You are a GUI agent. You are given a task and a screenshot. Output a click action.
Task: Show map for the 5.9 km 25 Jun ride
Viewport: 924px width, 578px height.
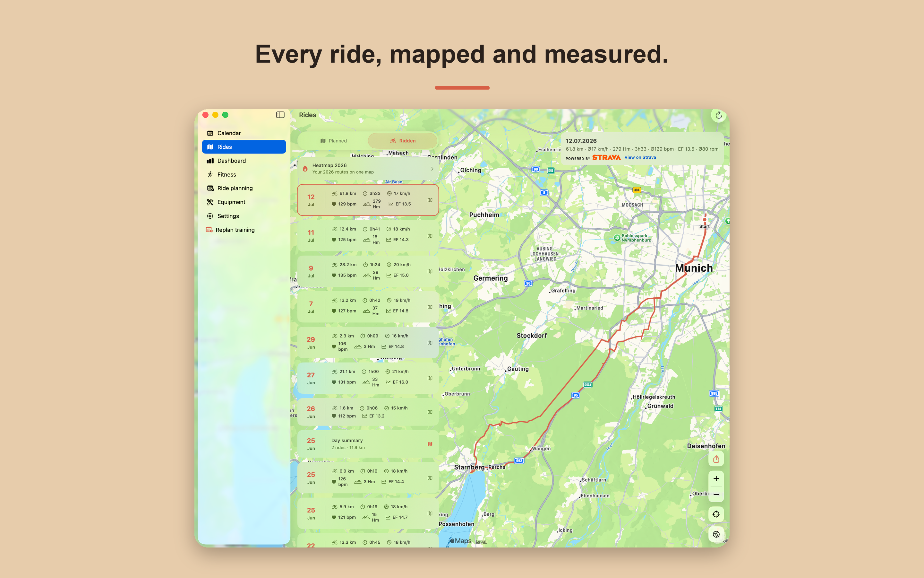(430, 513)
